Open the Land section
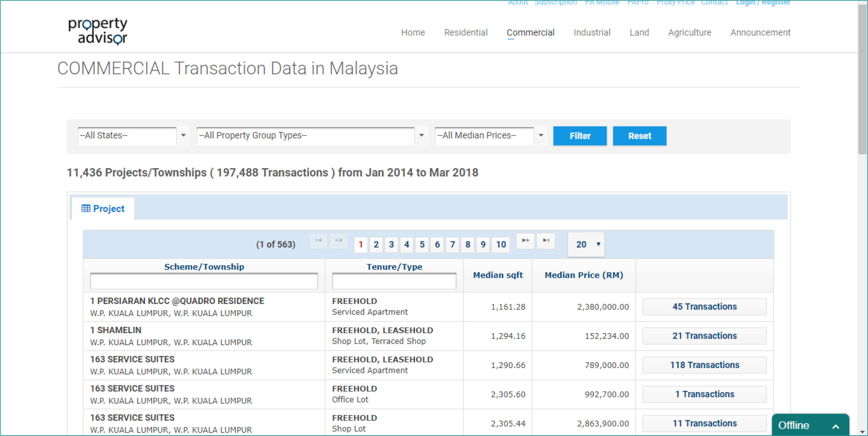 pos(639,33)
